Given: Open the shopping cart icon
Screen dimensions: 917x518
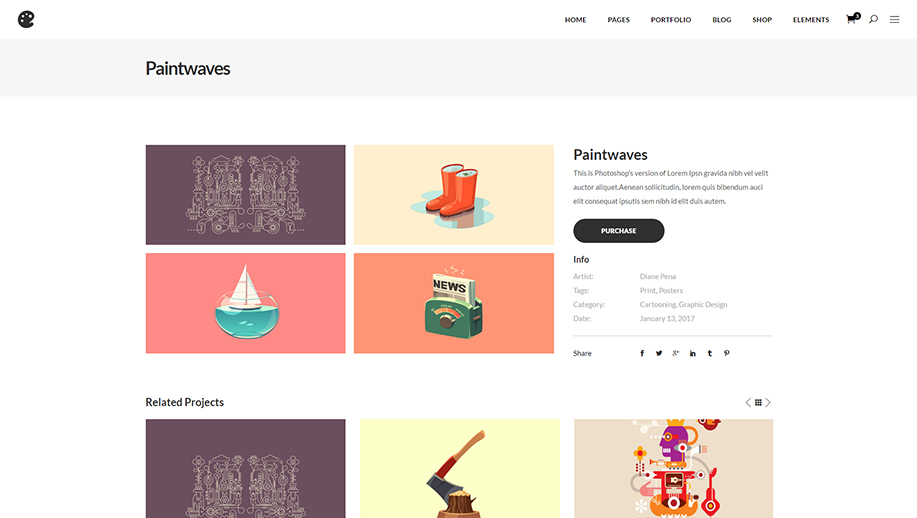Looking at the screenshot, I should (852, 19).
